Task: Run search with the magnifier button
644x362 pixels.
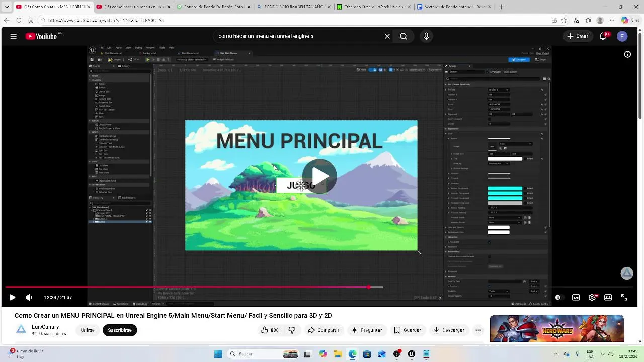Action: [404, 36]
